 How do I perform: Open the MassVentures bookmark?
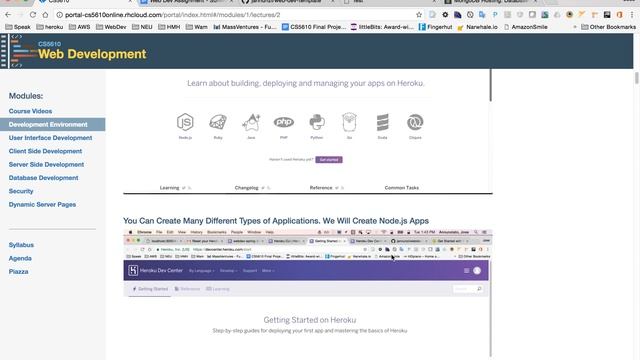click(245, 27)
